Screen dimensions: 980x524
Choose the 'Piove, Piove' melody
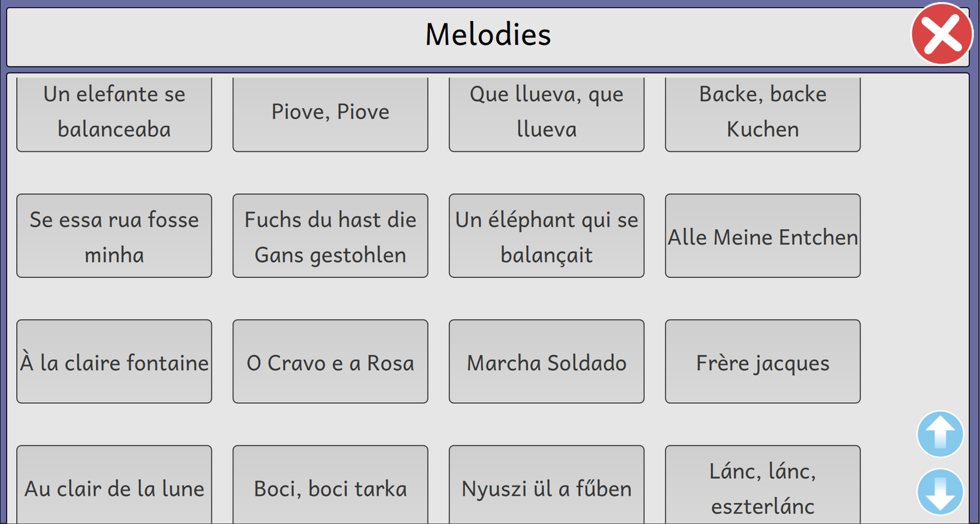[330, 112]
